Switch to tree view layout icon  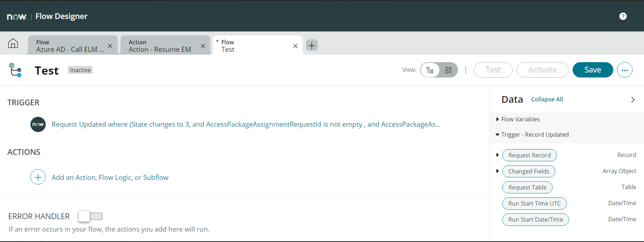(430, 70)
